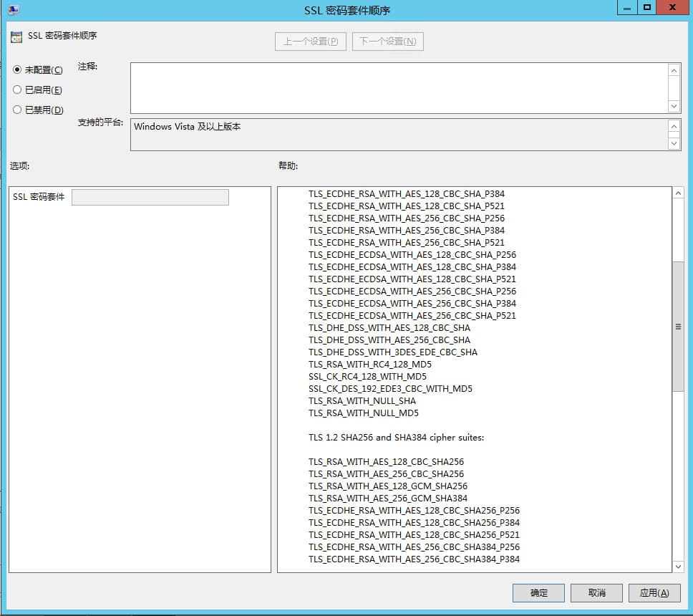Click the line TLS_RSA_WITH_AES_128_CBC_SHA256
The height and width of the screenshot is (616, 693).
387,462
